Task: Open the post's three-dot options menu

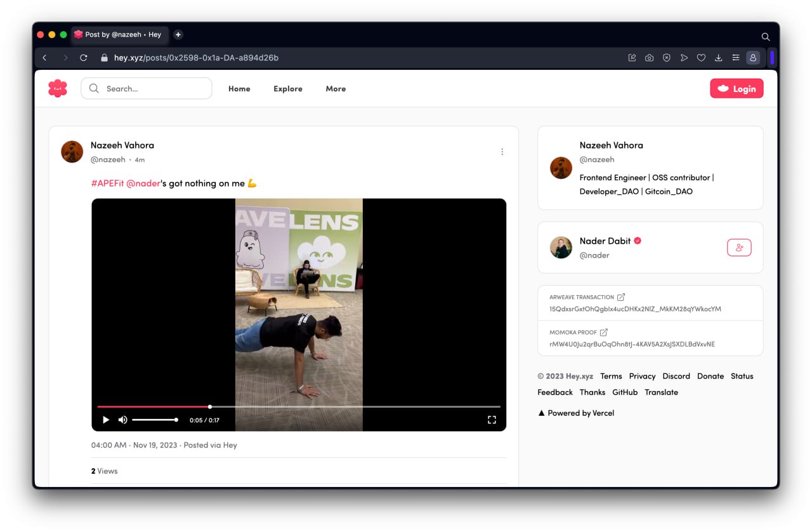Action: click(502, 152)
